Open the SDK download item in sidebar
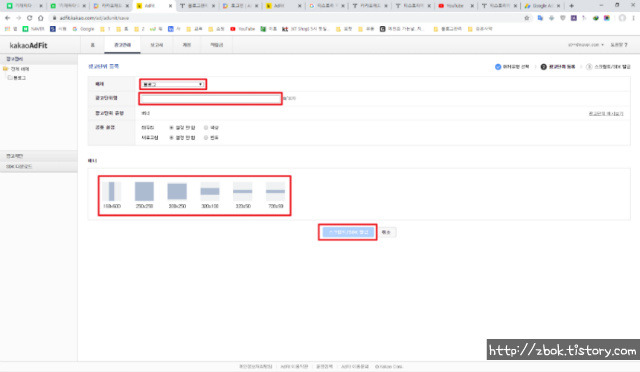Viewport: 640px width, 372px height. [39, 167]
